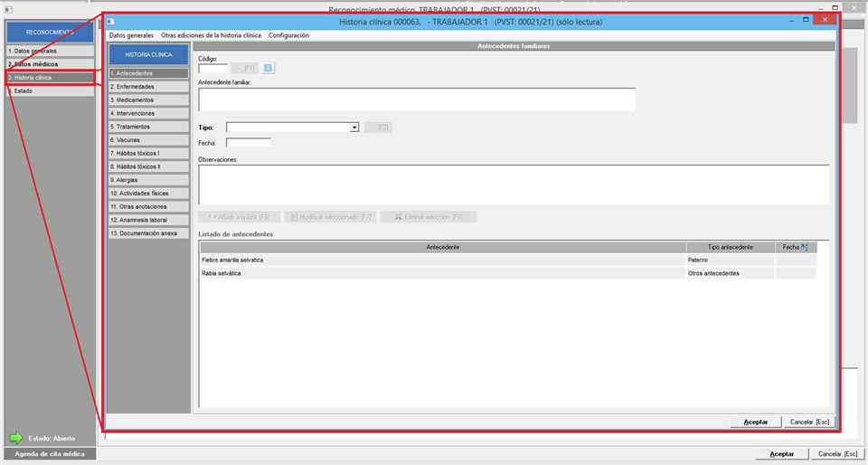Click the Observaciones text area
868x465 pixels.
(x=514, y=185)
